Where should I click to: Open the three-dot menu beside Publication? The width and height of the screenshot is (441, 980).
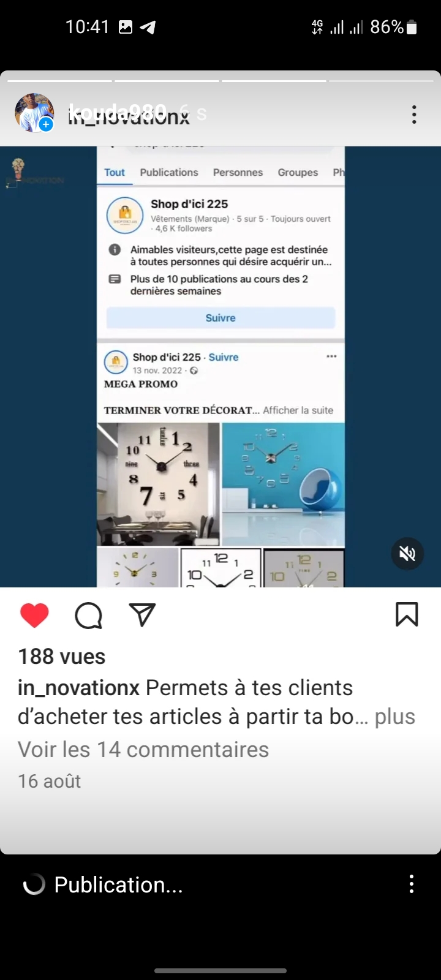coord(412,884)
